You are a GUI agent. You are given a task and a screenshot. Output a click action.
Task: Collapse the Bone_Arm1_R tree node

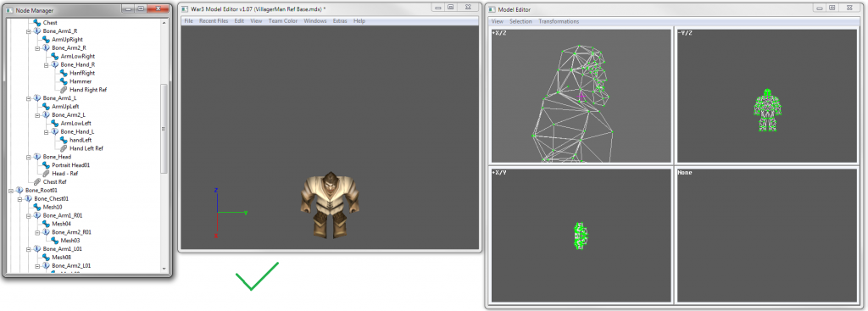(28, 31)
